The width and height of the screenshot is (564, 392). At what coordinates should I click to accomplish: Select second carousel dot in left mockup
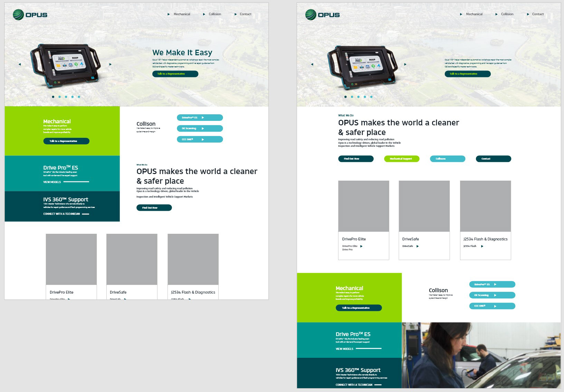tap(59, 97)
